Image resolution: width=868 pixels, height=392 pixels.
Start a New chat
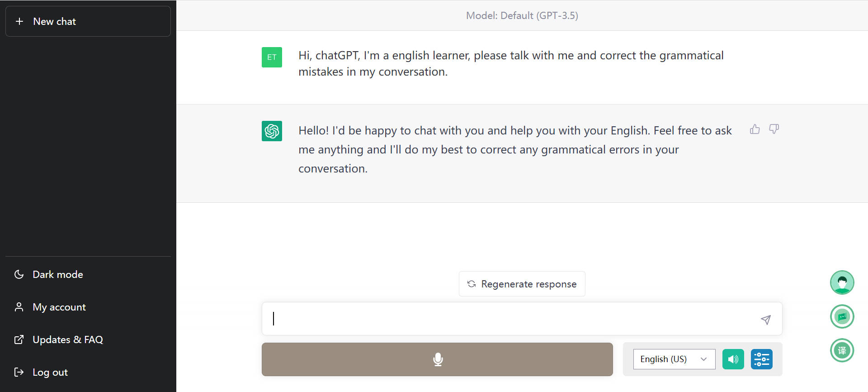pos(88,21)
